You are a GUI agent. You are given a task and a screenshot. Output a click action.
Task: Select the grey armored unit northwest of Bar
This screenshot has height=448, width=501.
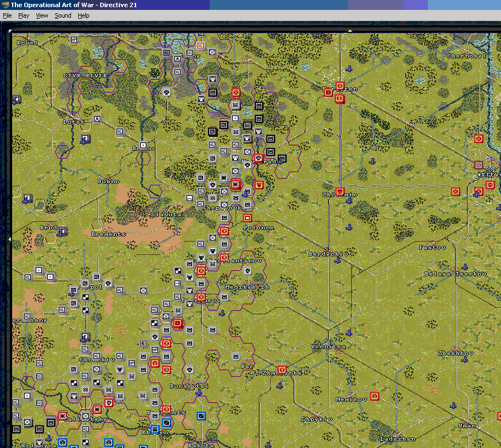(x=236, y=356)
